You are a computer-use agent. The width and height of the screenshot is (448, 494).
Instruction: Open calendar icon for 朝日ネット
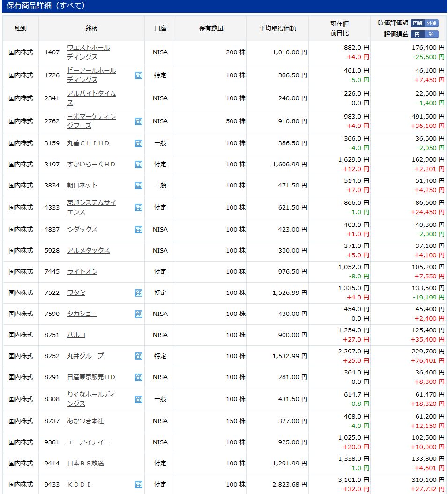[x=139, y=186]
